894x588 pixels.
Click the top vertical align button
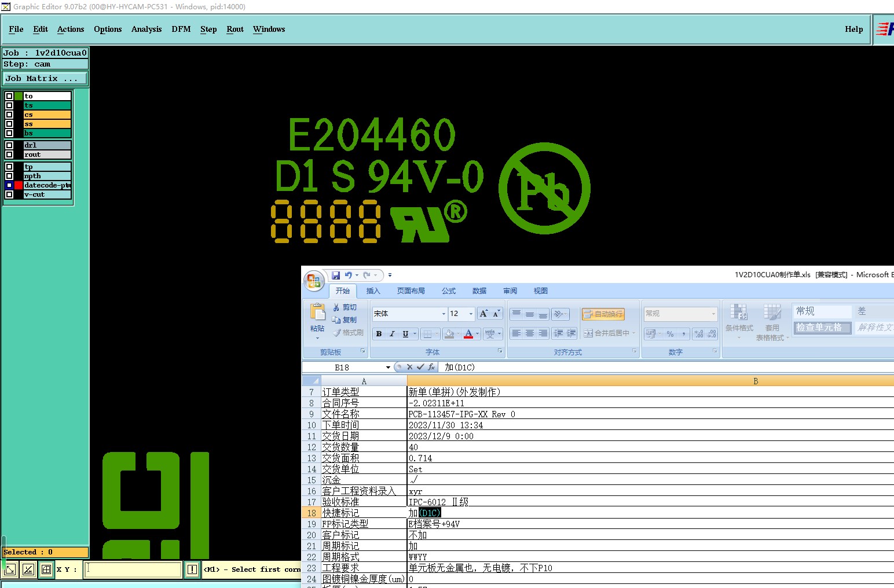click(516, 314)
